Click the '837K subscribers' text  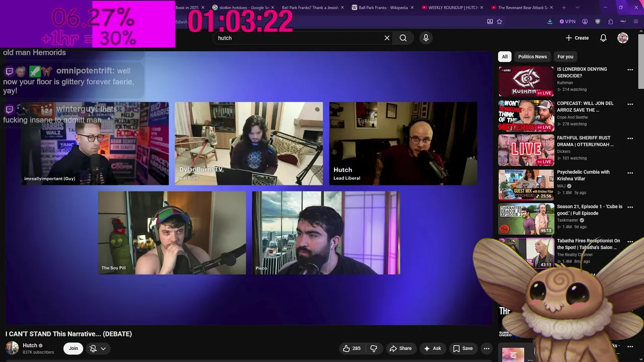pos(38,352)
